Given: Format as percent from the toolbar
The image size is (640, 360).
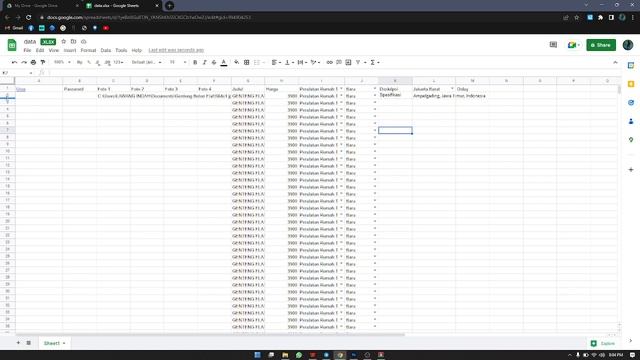Looking at the screenshot, I should [89, 62].
